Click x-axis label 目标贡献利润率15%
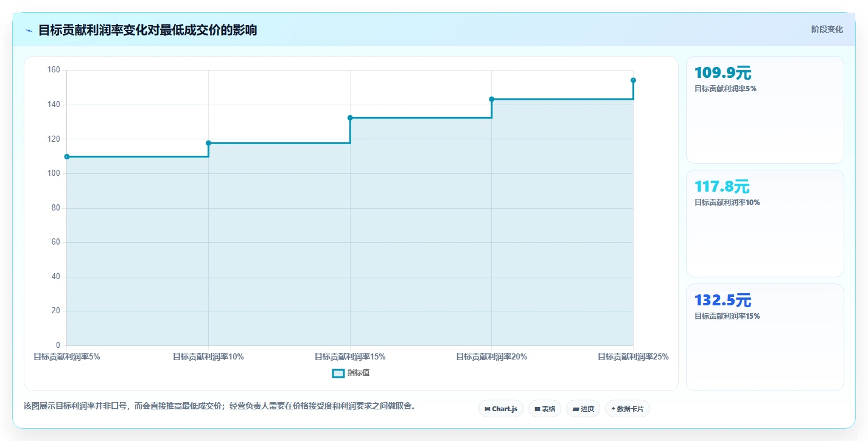 click(350, 357)
